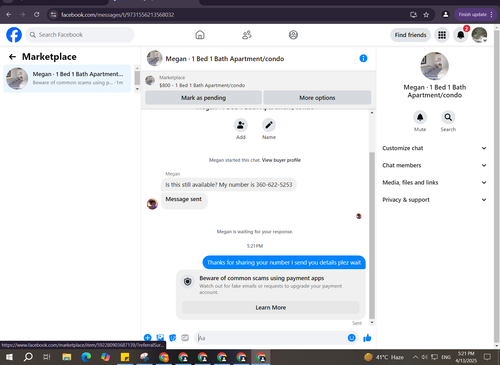Open View buyer profile link

(x=281, y=160)
